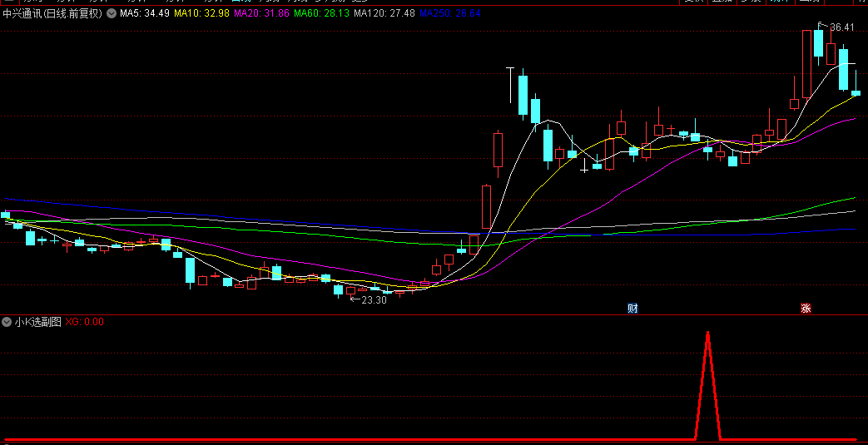Click the 36.41 high price label

coord(841,27)
